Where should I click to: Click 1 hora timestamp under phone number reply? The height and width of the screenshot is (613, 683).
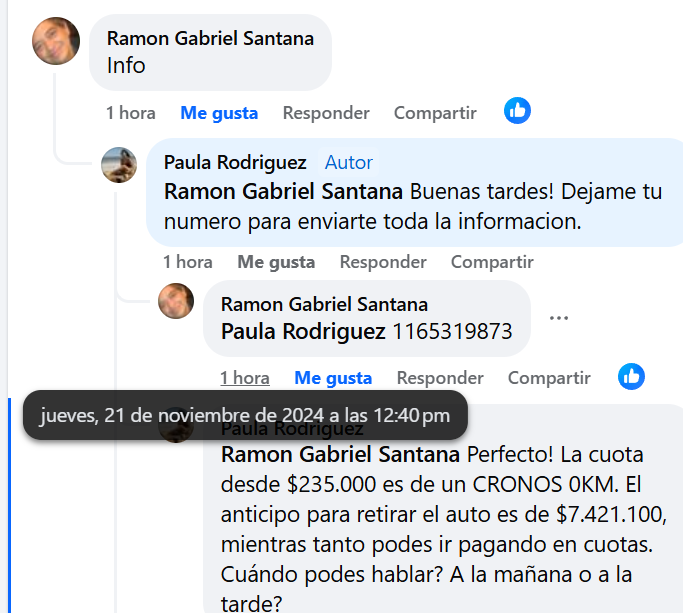pyautogui.click(x=245, y=378)
